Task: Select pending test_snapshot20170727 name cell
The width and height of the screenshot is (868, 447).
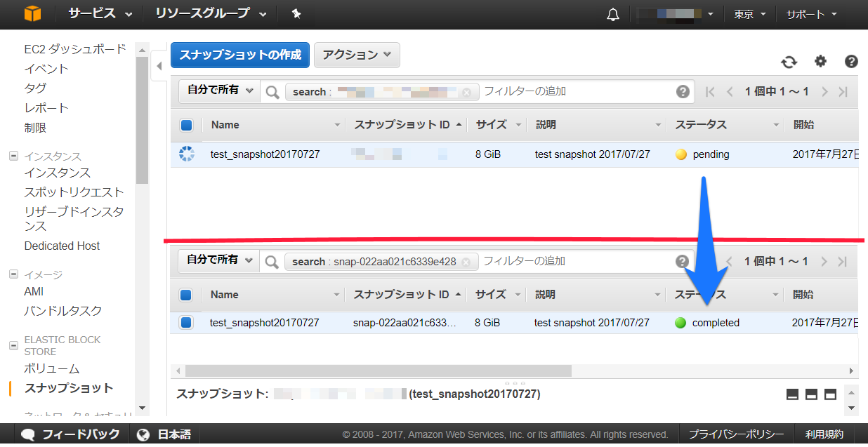Action: point(265,154)
